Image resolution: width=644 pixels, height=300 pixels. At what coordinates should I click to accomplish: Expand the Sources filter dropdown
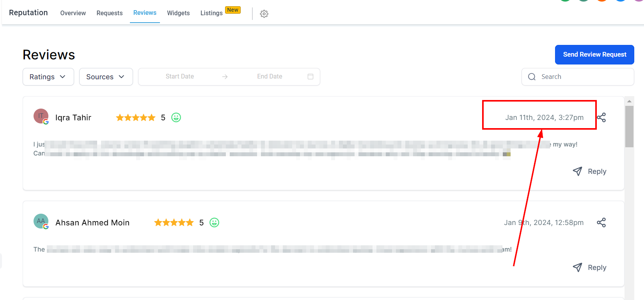(106, 77)
